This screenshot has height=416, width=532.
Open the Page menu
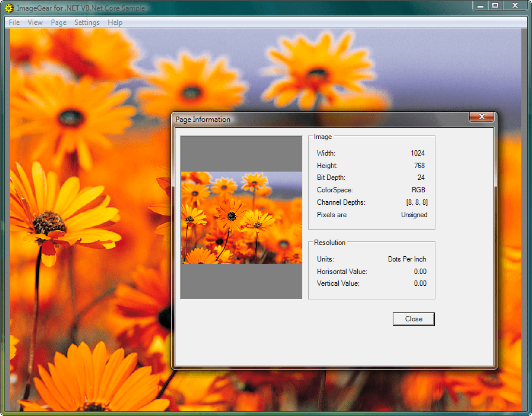click(58, 22)
